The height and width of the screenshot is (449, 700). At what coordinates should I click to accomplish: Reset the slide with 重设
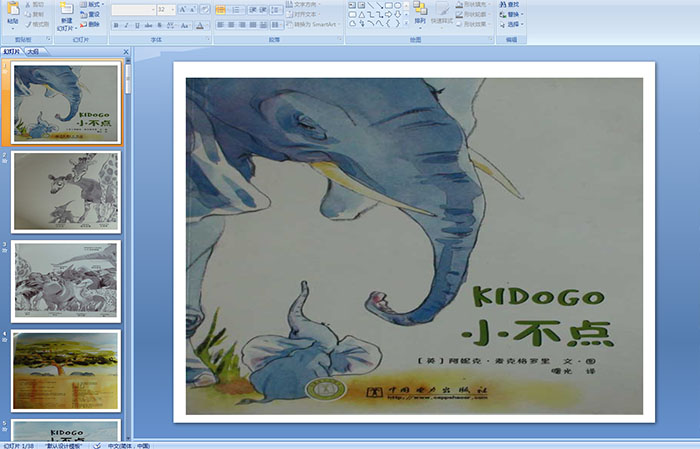click(x=90, y=14)
